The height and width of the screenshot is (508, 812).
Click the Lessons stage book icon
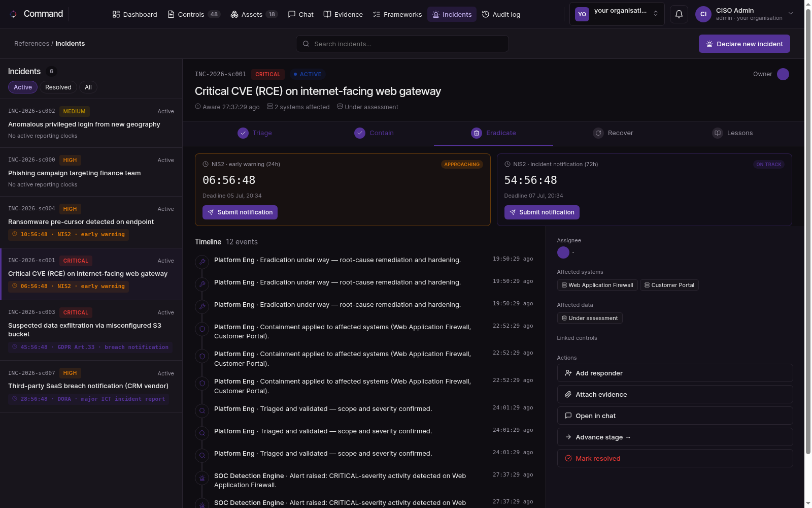pyautogui.click(x=718, y=133)
